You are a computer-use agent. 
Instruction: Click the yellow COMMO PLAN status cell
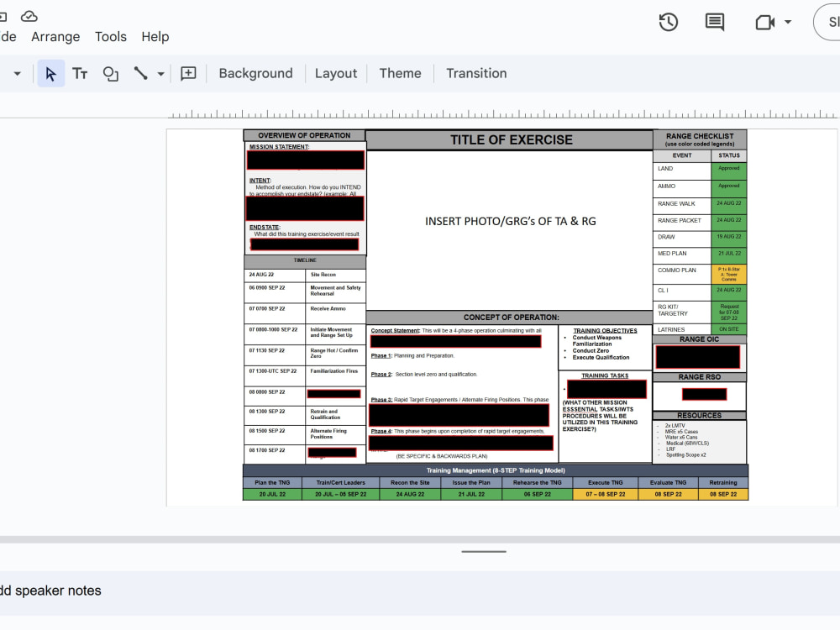728,274
